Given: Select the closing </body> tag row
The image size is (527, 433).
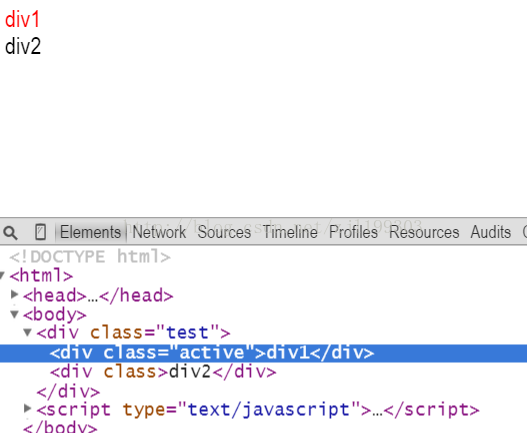Looking at the screenshot, I should coord(60,427).
